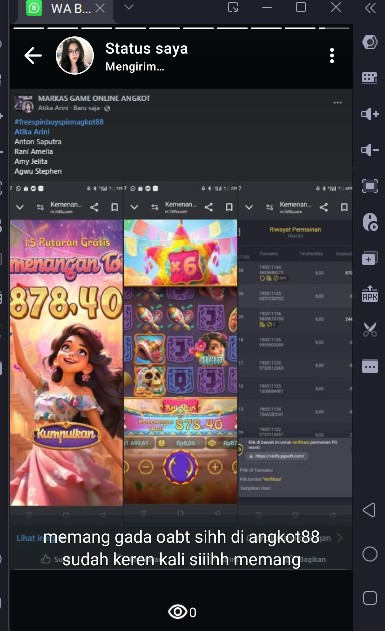The image size is (385, 631).
Task: Expand third screenshot's down chevron
Action: click(x=249, y=207)
